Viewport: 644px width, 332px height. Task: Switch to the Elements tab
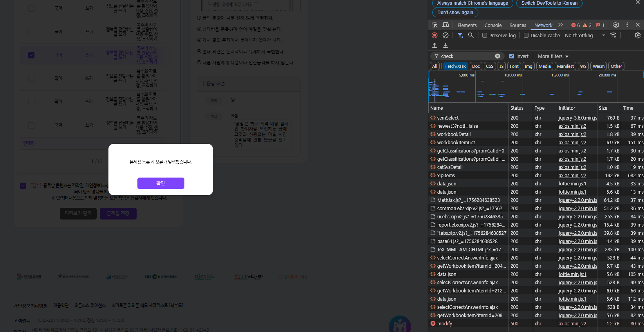click(x=467, y=25)
